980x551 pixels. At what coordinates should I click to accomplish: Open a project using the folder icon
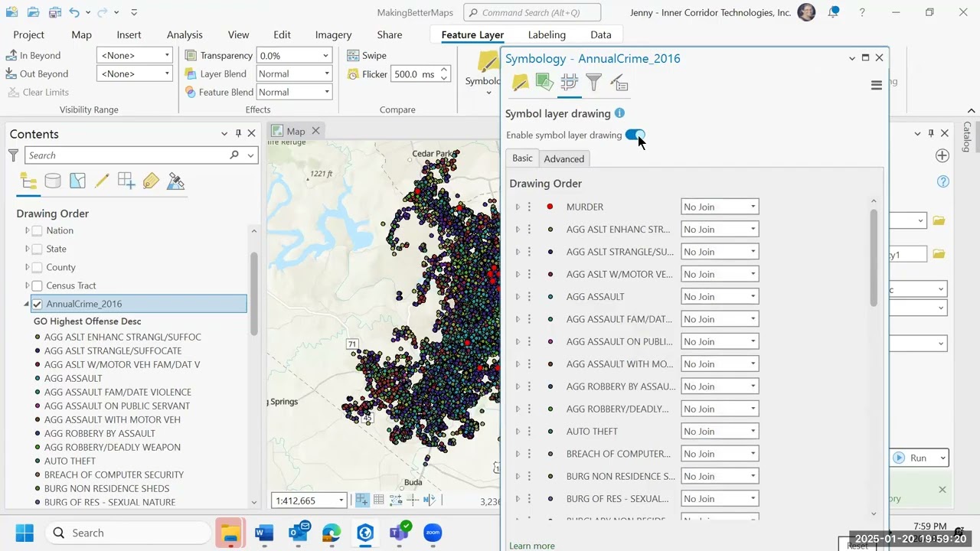[x=33, y=12]
